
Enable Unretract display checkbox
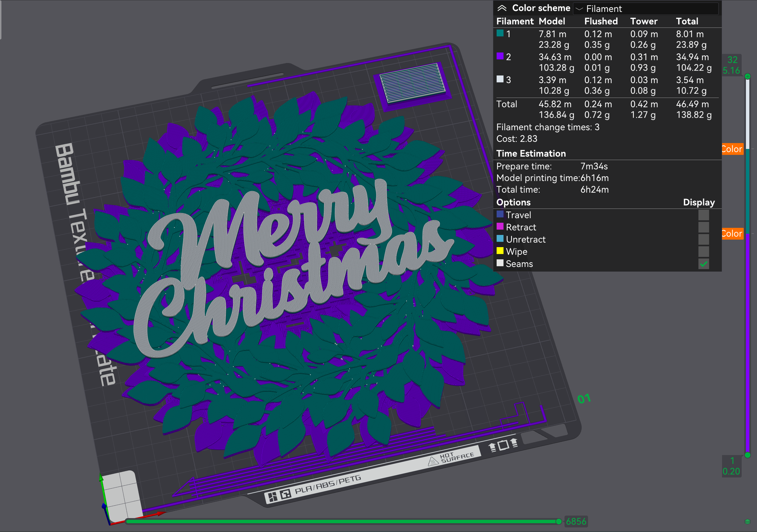pos(703,239)
